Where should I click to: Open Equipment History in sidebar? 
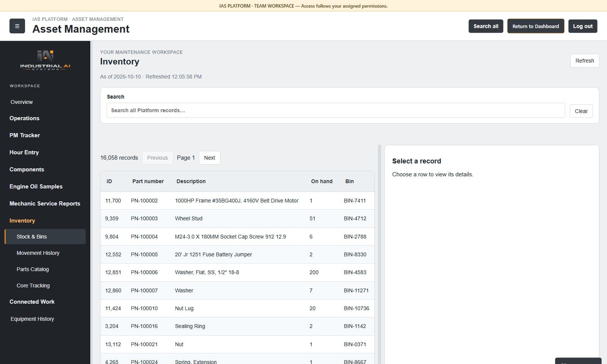pyautogui.click(x=32, y=319)
